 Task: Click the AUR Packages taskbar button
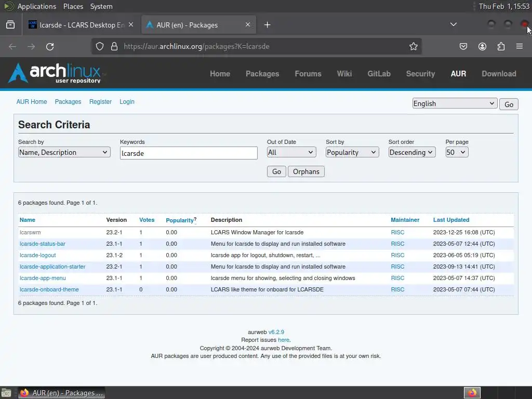(61, 393)
